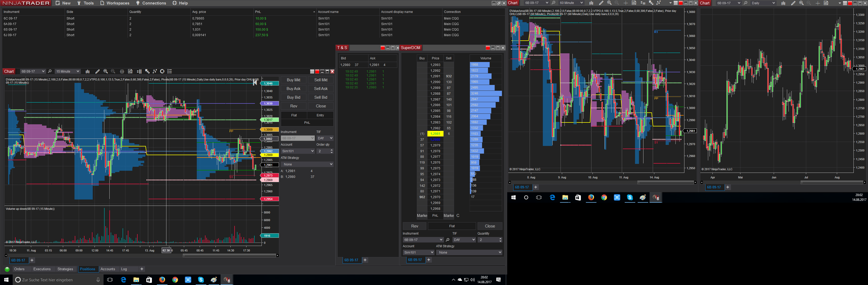Click the Chart Trader Order qty stepper arrows
The height and width of the screenshot is (285, 868).
pos(332,151)
